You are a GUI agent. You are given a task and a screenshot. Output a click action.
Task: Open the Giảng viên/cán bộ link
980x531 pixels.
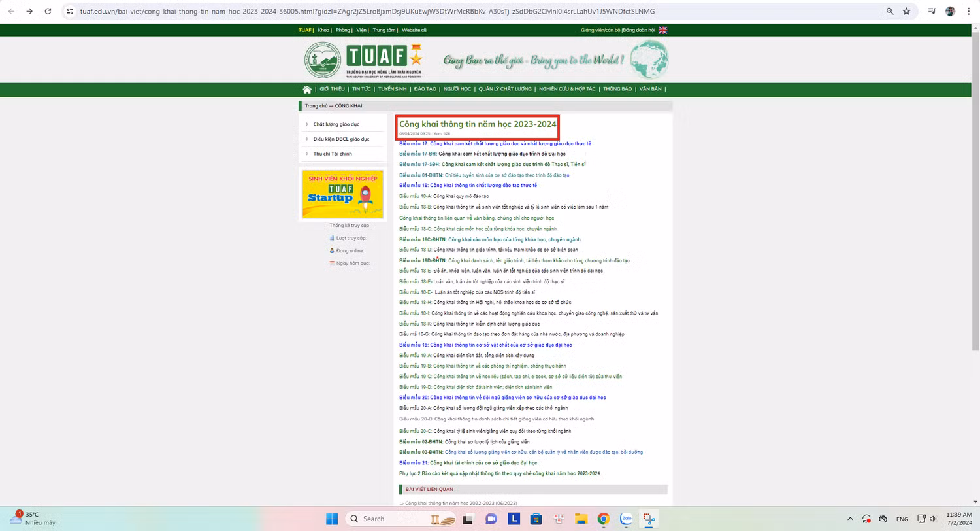click(x=600, y=30)
